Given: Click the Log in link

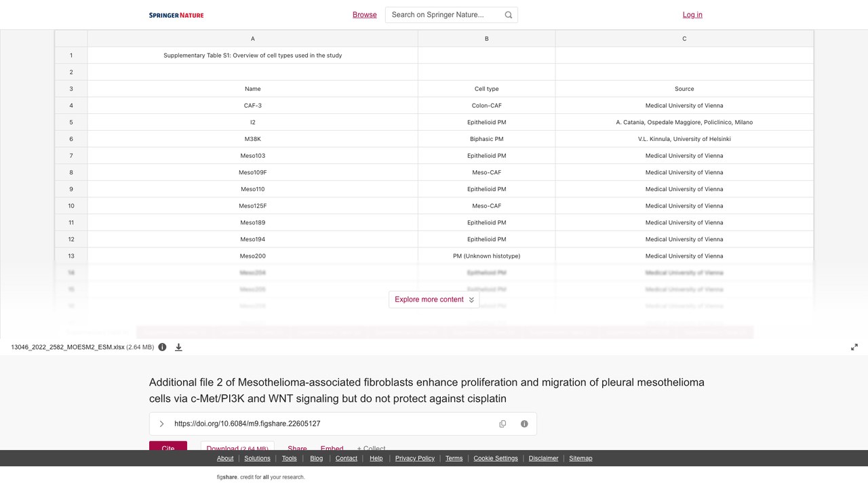Looking at the screenshot, I should pos(692,15).
